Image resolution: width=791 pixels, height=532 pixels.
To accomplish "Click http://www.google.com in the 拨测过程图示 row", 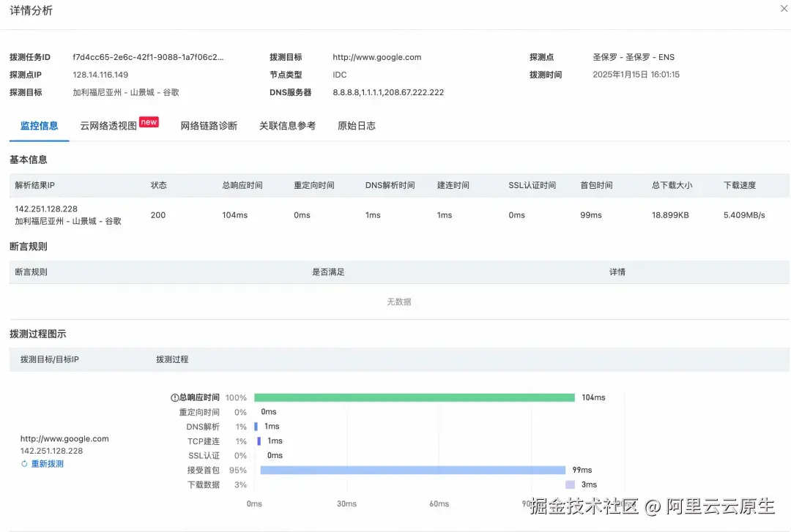I will 64,439.
